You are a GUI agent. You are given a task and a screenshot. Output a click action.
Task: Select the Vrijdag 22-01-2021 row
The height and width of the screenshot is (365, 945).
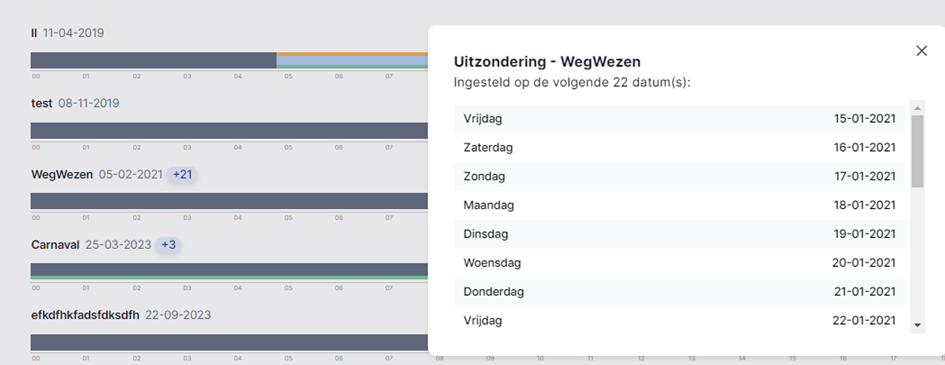click(679, 320)
